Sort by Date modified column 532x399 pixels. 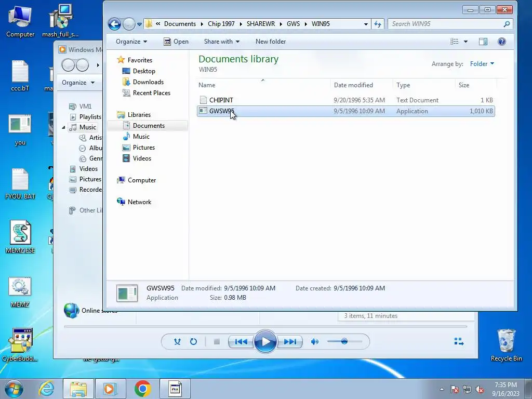pos(362,85)
